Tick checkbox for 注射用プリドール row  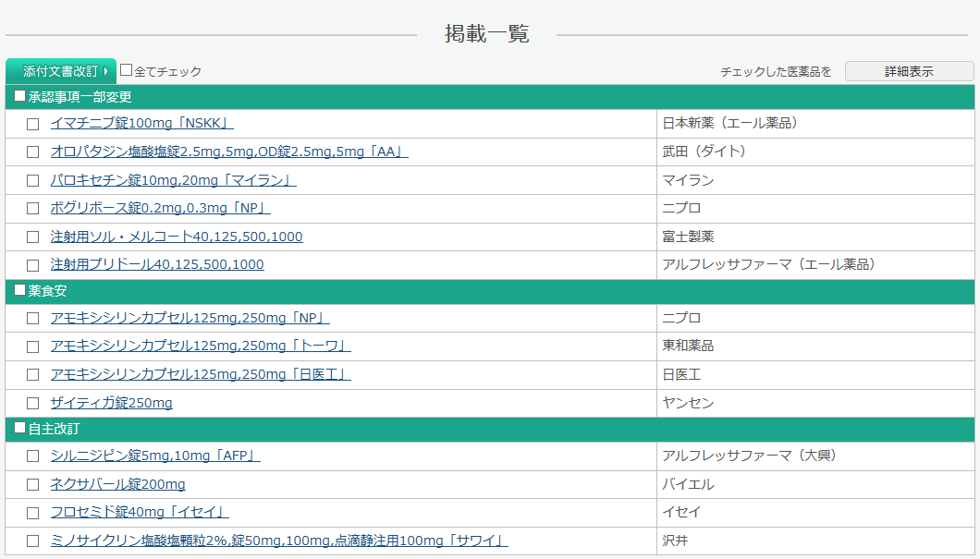33,265
